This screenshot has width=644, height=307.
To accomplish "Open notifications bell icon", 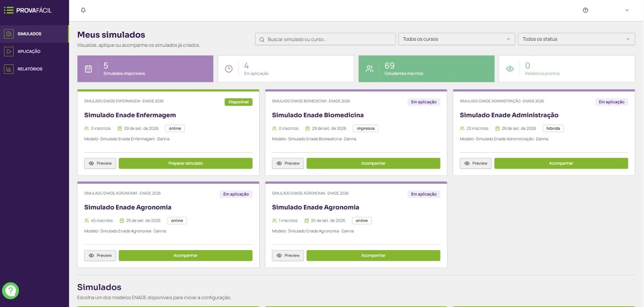I will pos(83,10).
